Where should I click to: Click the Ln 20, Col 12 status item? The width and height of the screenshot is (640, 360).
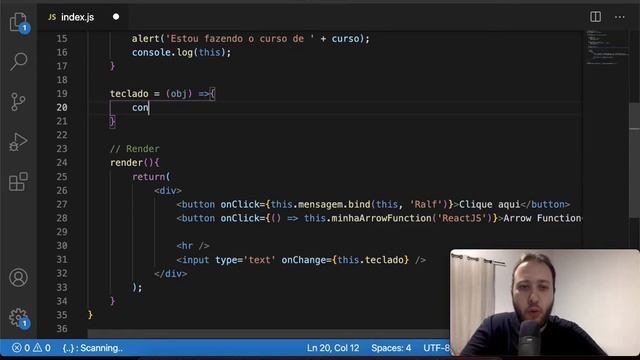(333, 348)
